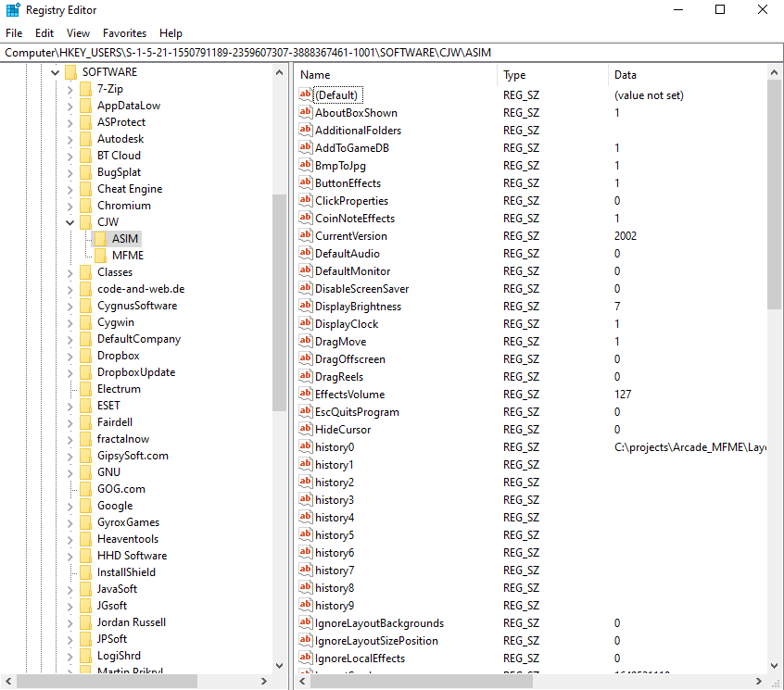Viewport: 784px width, 690px height.
Task: Click the 2002 data of CurrentVersion
Action: 626,236
